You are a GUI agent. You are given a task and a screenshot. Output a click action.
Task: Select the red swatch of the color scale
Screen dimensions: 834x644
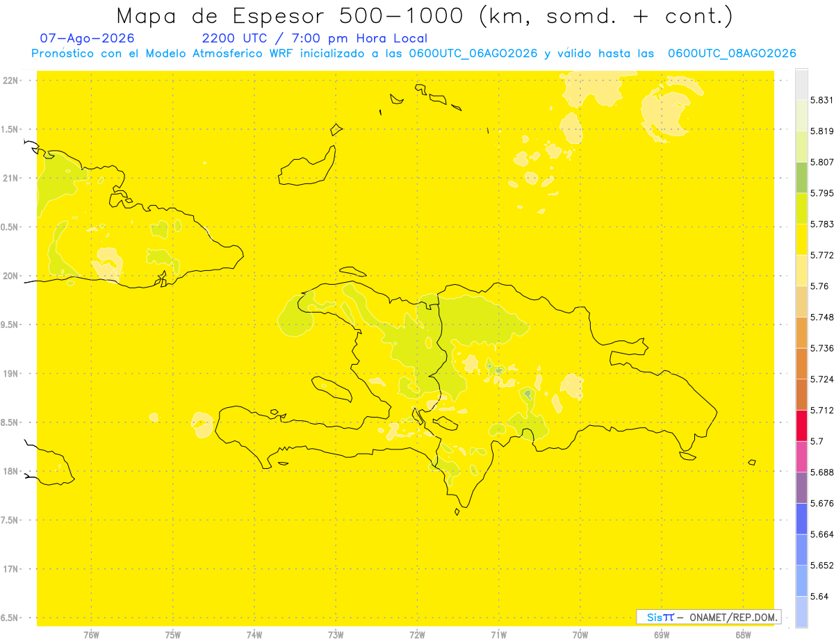pyautogui.click(x=801, y=425)
